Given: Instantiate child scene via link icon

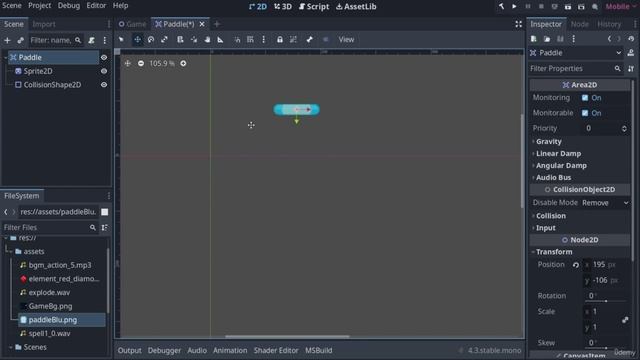Looking at the screenshot, I should coord(20,40).
